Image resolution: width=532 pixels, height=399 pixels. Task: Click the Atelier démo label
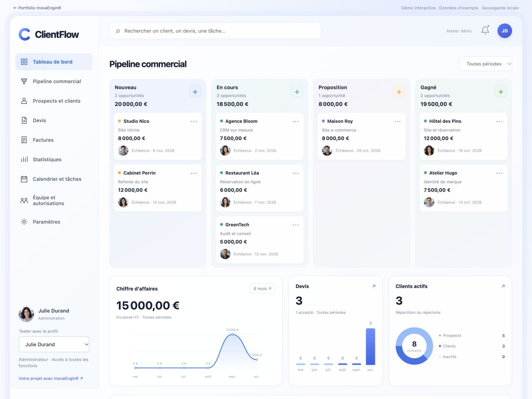pyautogui.click(x=459, y=31)
